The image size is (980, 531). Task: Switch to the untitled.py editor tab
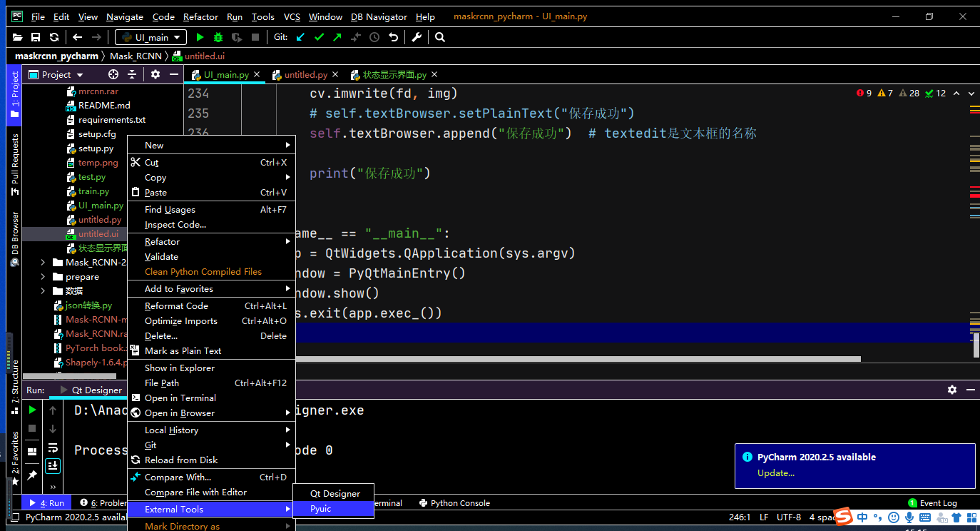pyautogui.click(x=305, y=74)
